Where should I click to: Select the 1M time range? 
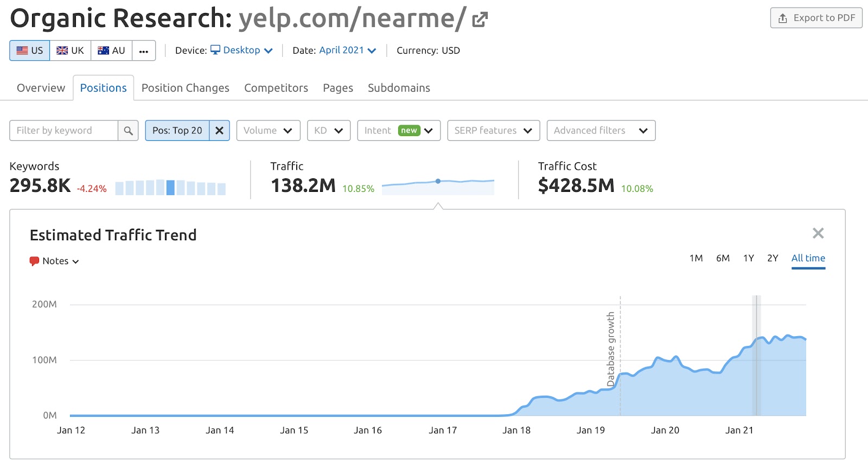[x=696, y=258]
